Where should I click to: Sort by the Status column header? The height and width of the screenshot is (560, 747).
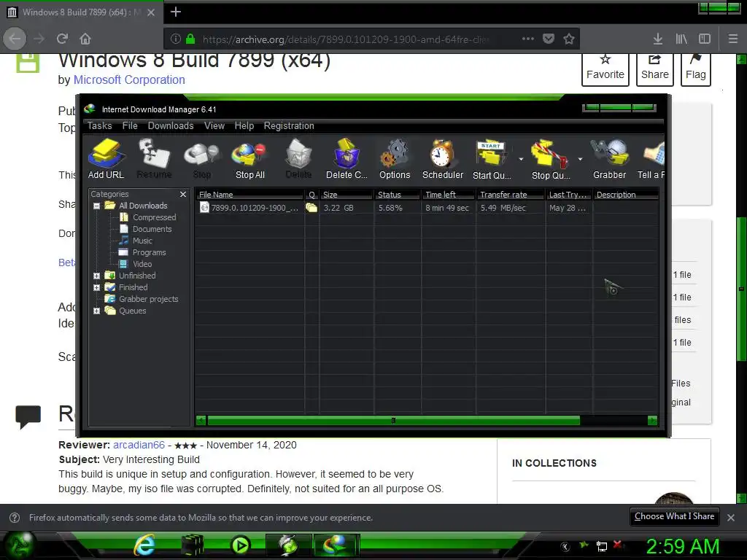click(398, 195)
